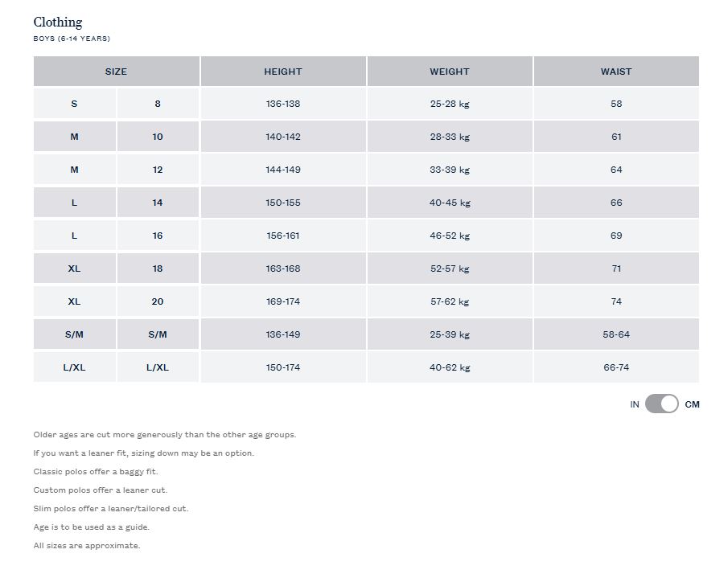Select the size 10 cell
728x578 pixels.
pos(158,137)
